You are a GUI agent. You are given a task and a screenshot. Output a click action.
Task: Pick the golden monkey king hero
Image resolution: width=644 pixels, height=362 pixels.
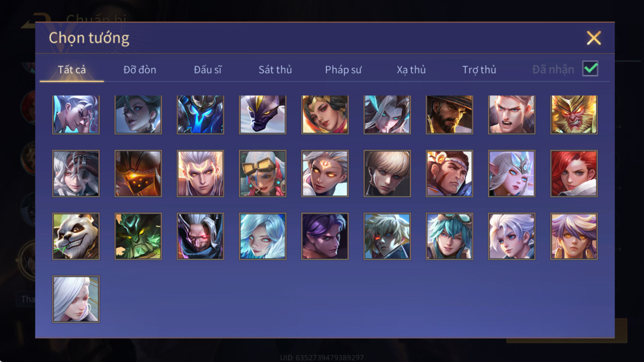pos(574,114)
